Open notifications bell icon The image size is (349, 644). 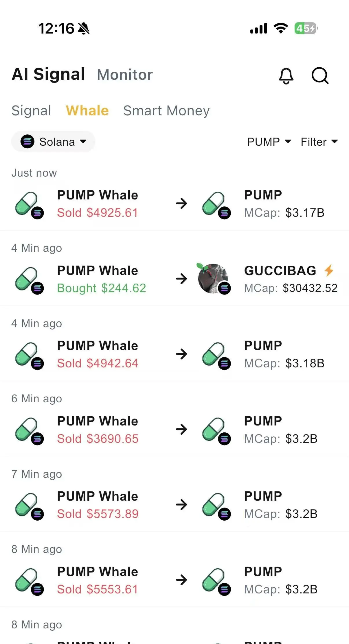(x=286, y=76)
